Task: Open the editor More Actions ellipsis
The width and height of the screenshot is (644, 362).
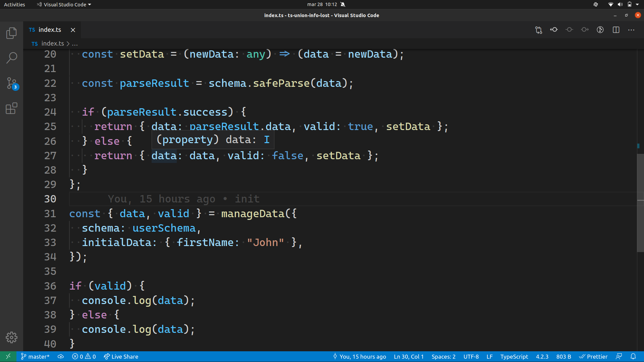Action: (631, 30)
